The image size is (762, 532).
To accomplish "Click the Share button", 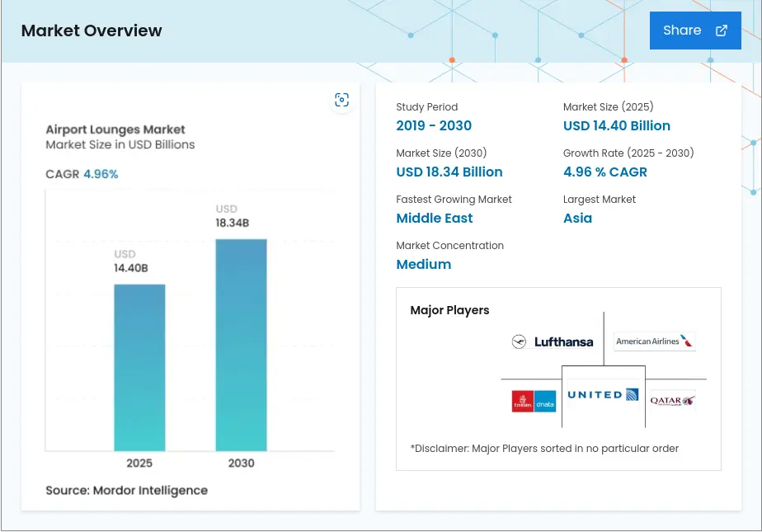I will (694, 31).
